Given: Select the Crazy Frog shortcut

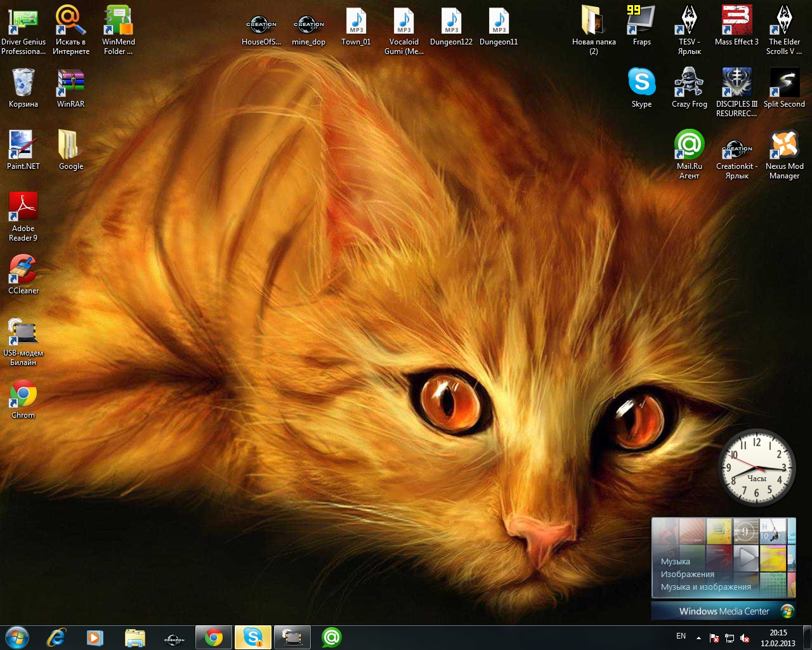Looking at the screenshot, I should tap(689, 84).
